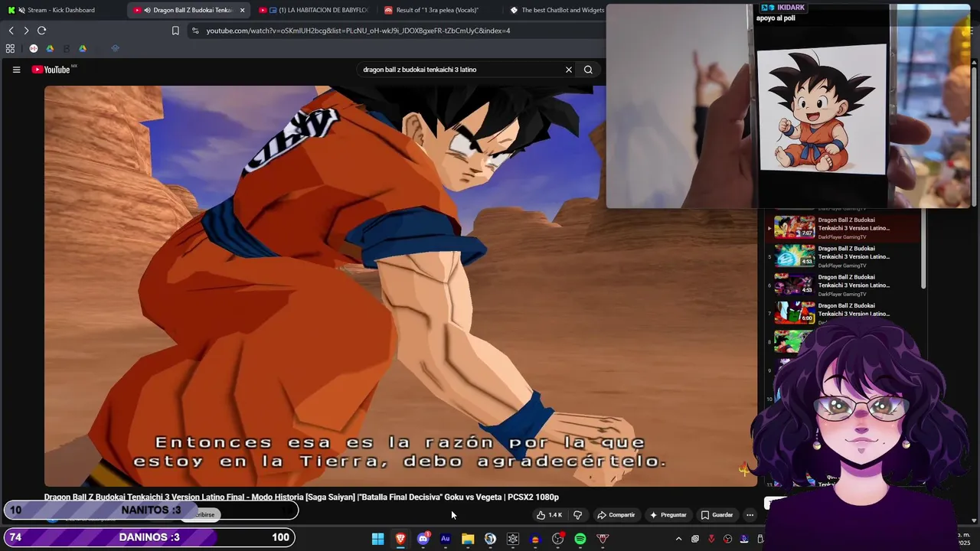Open Brave browser from taskbar
Viewport: 980px width, 551px height.
pos(400,539)
